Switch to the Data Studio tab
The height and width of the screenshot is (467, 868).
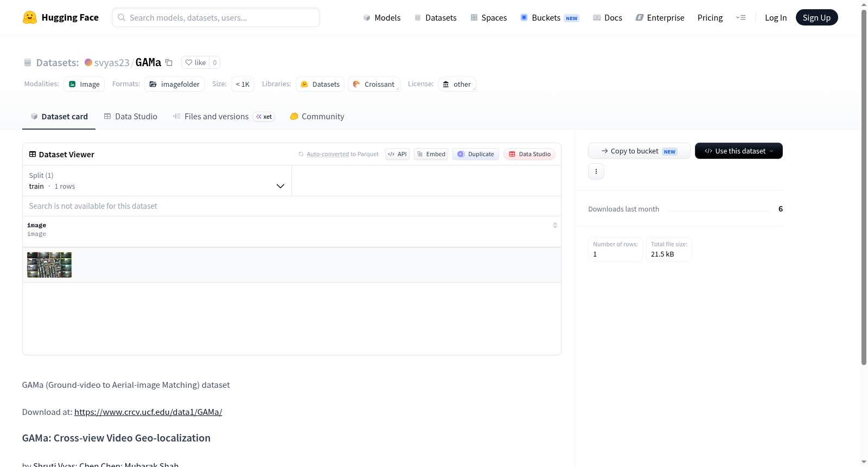(x=130, y=117)
